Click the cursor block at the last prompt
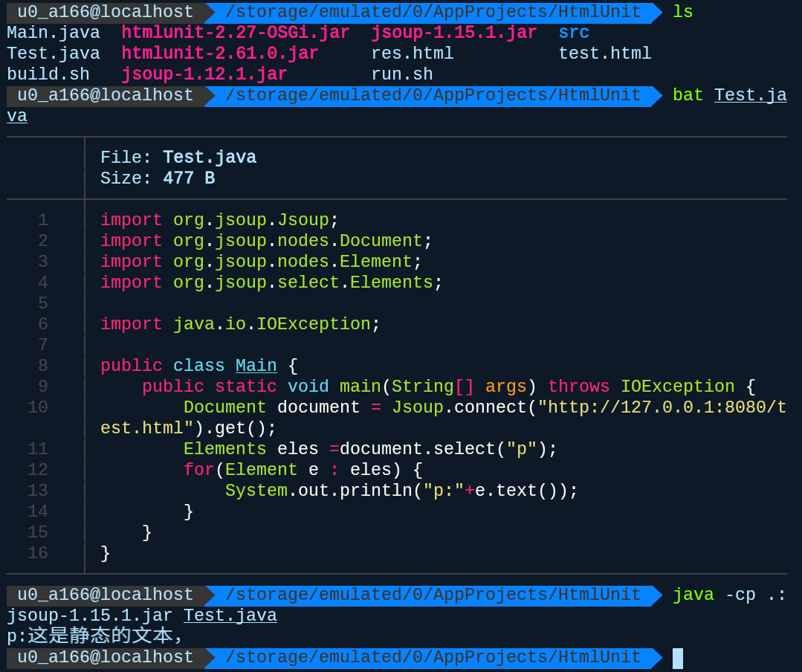802x672 pixels. 677,658
